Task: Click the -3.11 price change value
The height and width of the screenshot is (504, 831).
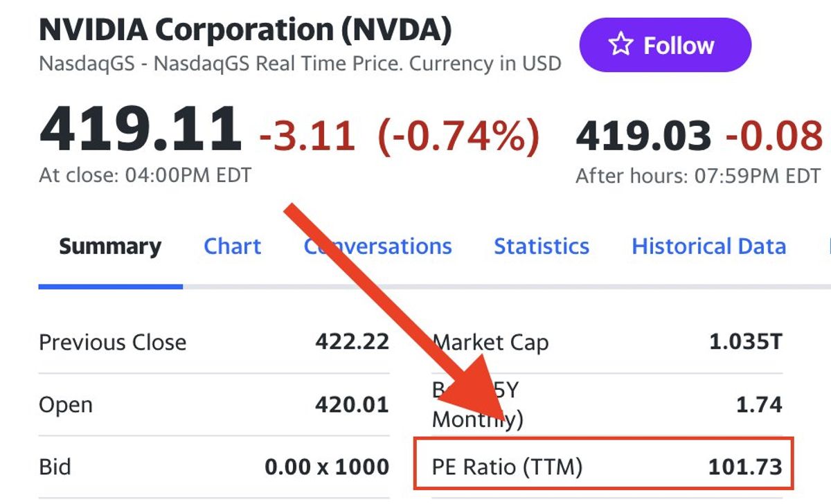Action: (307, 135)
